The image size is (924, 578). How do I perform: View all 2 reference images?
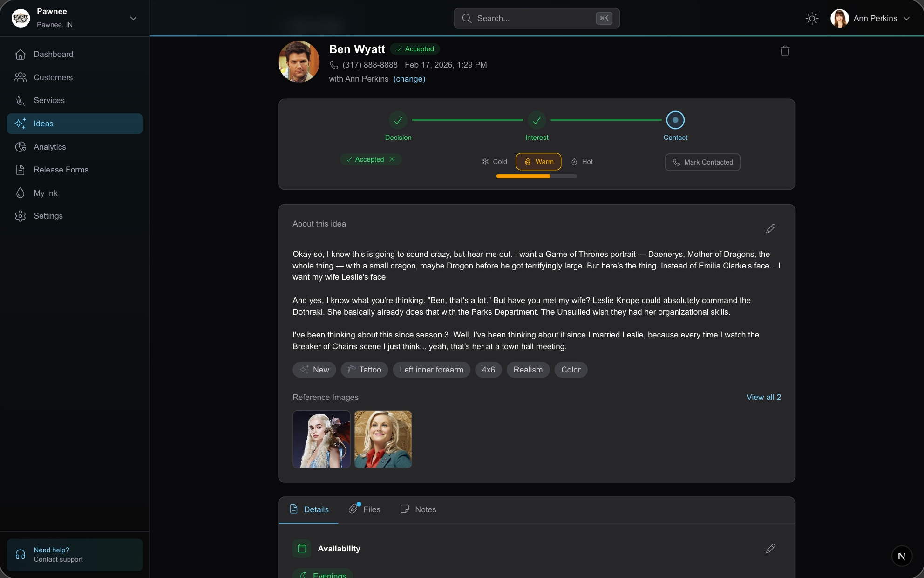tap(763, 397)
